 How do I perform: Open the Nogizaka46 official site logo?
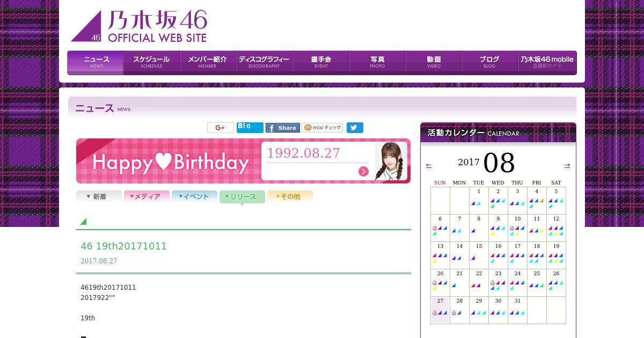click(139, 26)
